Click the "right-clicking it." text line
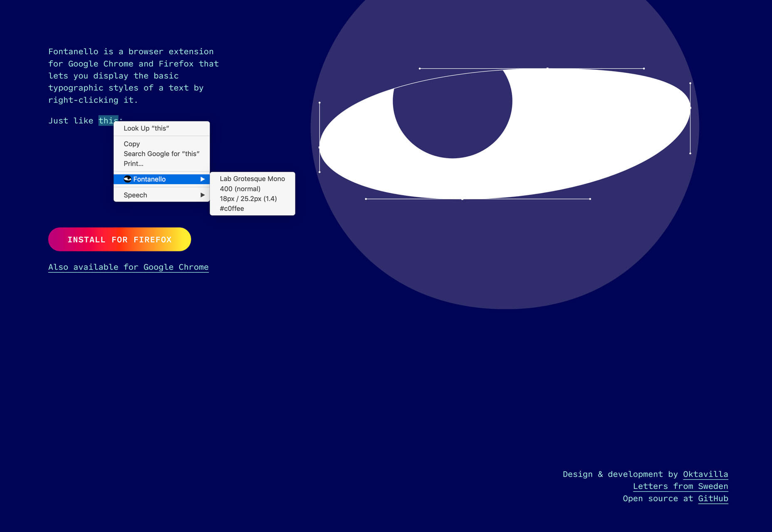 [x=93, y=100]
